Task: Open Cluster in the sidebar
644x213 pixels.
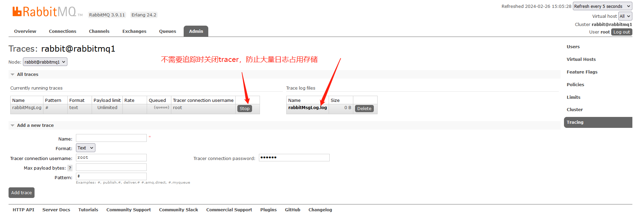Action: (x=575, y=109)
